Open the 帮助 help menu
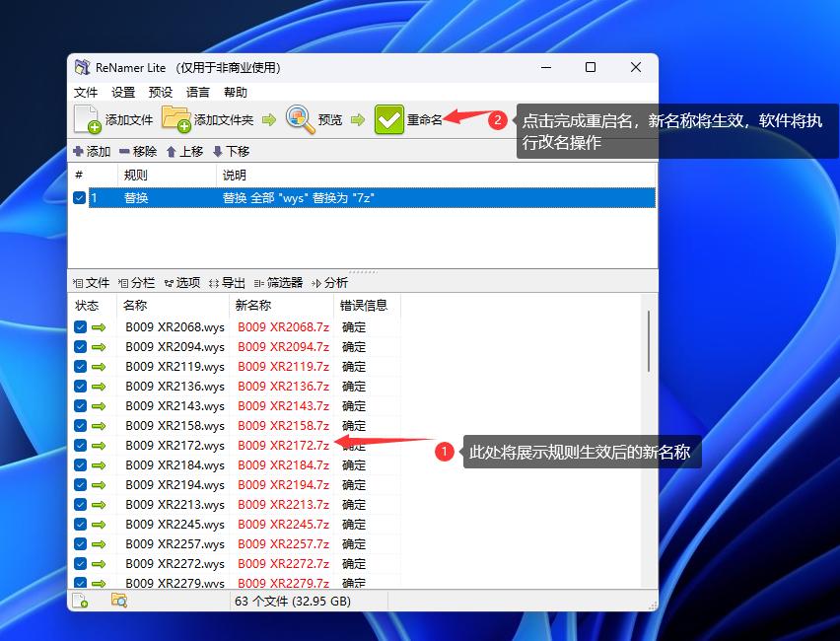 click(236, 92)
